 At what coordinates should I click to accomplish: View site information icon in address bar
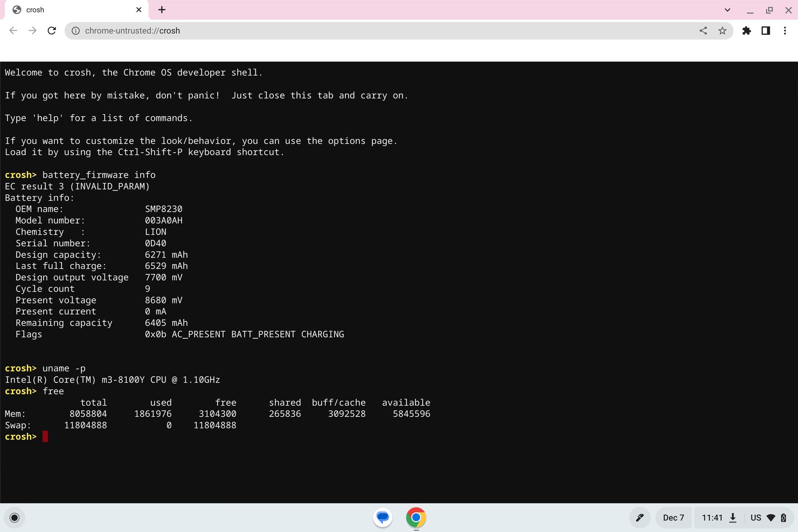76,31
